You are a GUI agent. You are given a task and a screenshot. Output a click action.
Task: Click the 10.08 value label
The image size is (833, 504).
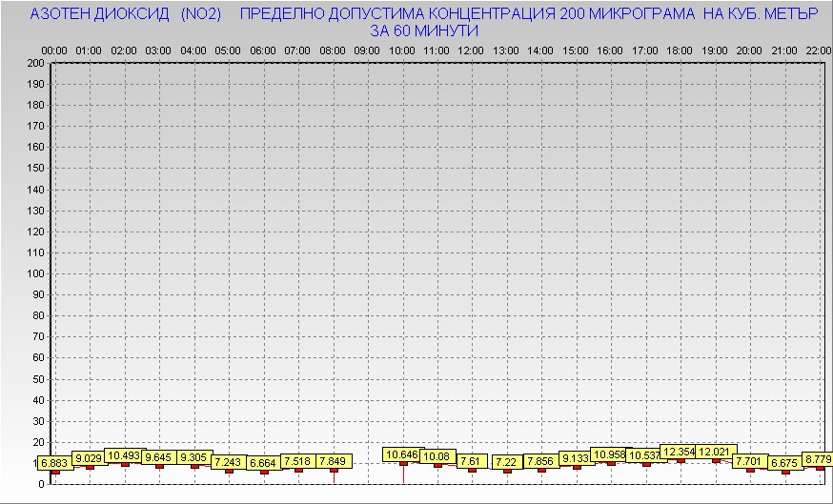click(x=437, y=456)
